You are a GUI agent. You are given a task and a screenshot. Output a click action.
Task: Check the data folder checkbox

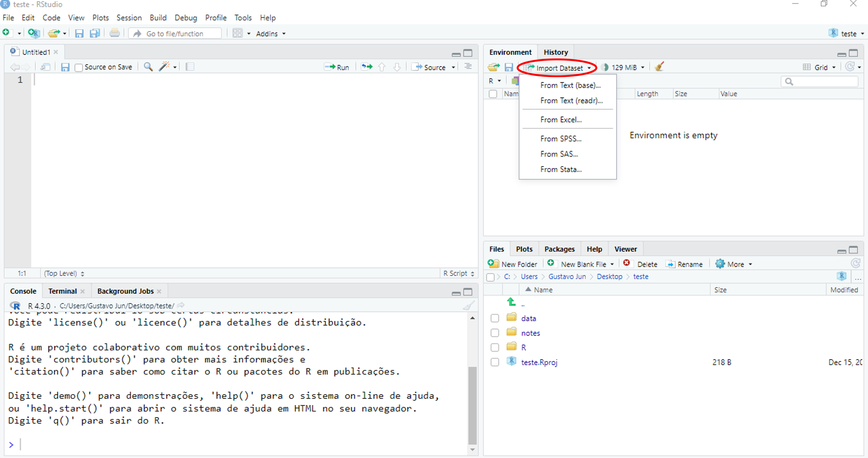[x=495, y=318]
